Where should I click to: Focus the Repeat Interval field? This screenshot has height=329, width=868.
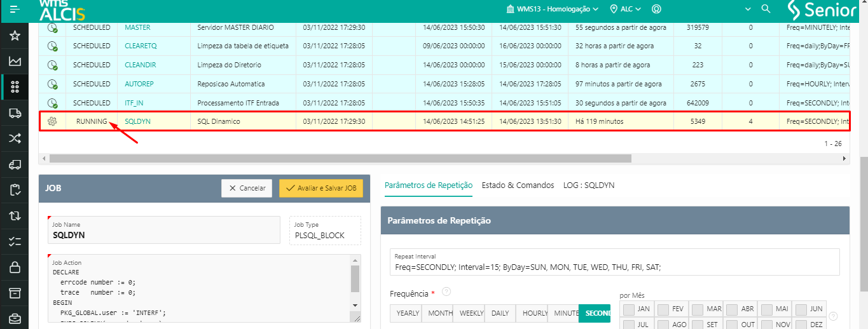point(615,262)
